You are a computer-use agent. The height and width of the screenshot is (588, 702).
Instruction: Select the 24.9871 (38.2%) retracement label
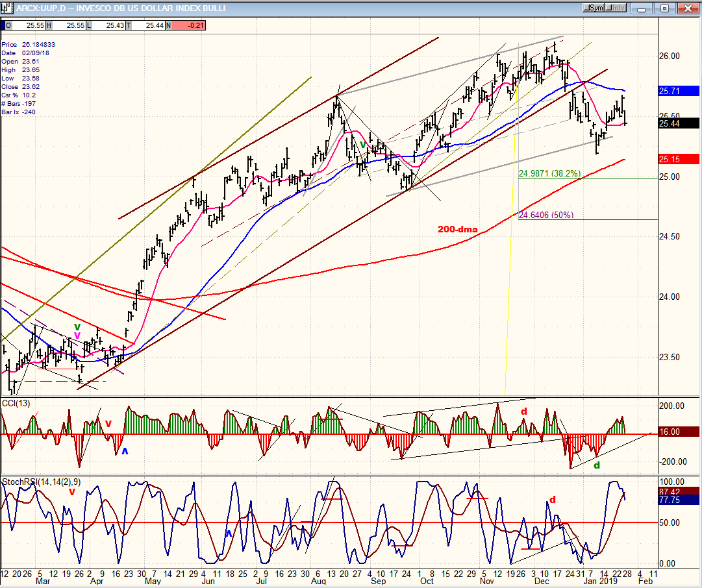tap(550, 174)
